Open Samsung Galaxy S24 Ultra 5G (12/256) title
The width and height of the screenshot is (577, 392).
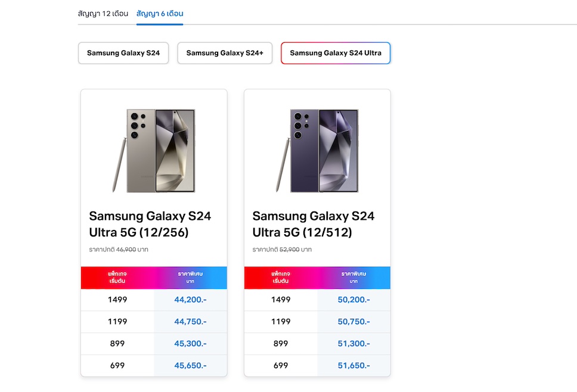[150, 224]
